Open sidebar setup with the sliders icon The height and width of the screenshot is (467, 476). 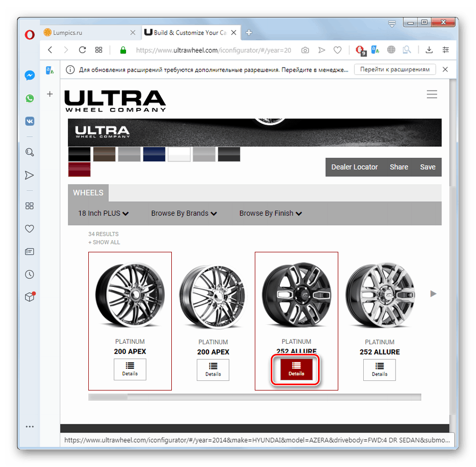[446, 49]
